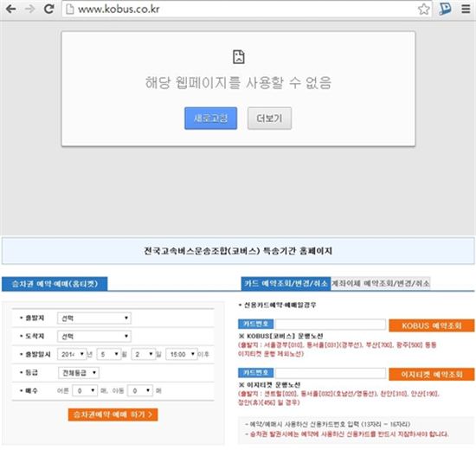Click the browser back arrow

[11, 9]
